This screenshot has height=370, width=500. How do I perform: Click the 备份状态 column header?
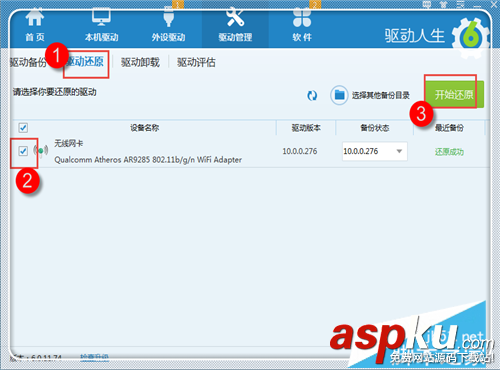click(x=375, y=128)
